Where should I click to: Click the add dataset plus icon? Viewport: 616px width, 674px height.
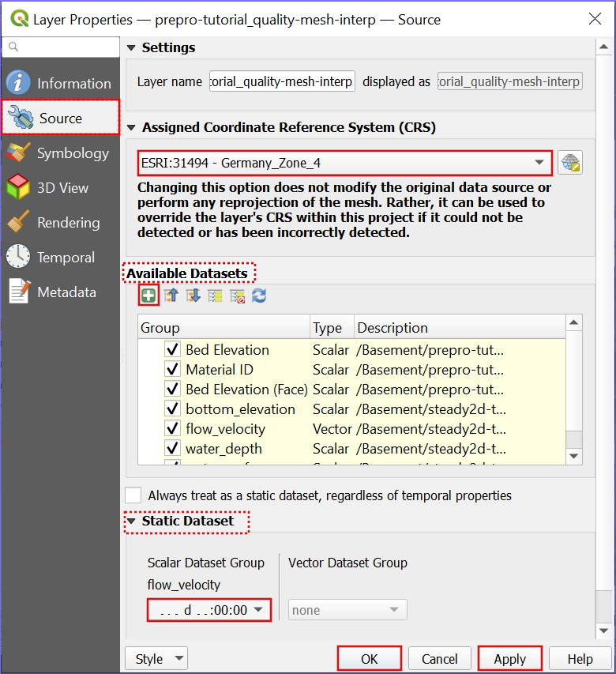click(148, 296)
